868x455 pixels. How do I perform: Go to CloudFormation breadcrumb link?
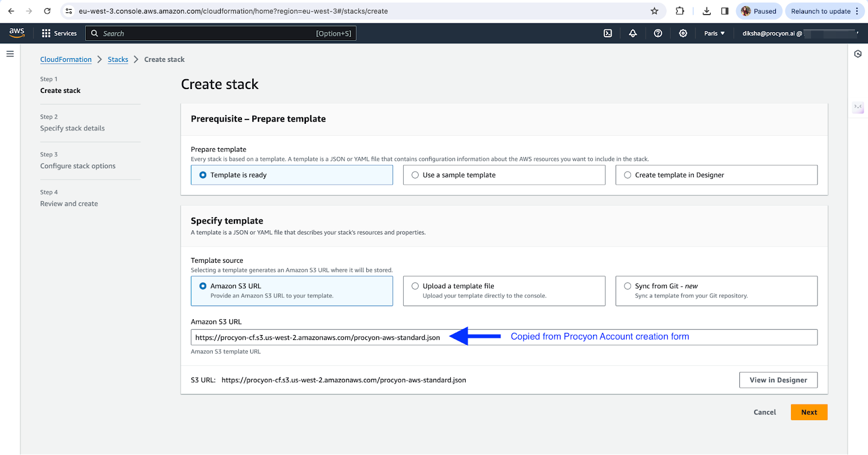[x=66, y=59]
